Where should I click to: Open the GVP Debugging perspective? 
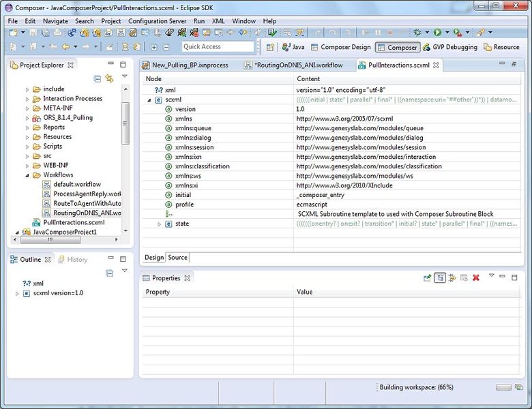pos(449,47)
